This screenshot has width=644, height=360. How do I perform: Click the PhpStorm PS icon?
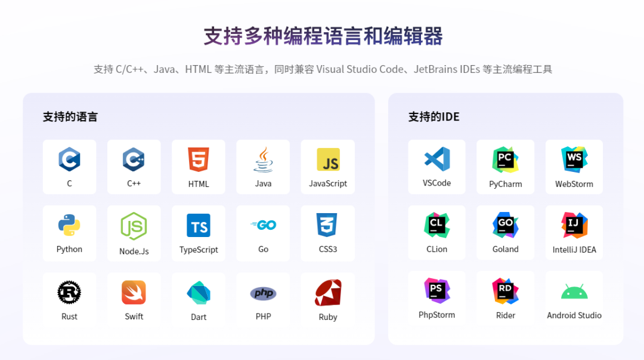(436, 291)
